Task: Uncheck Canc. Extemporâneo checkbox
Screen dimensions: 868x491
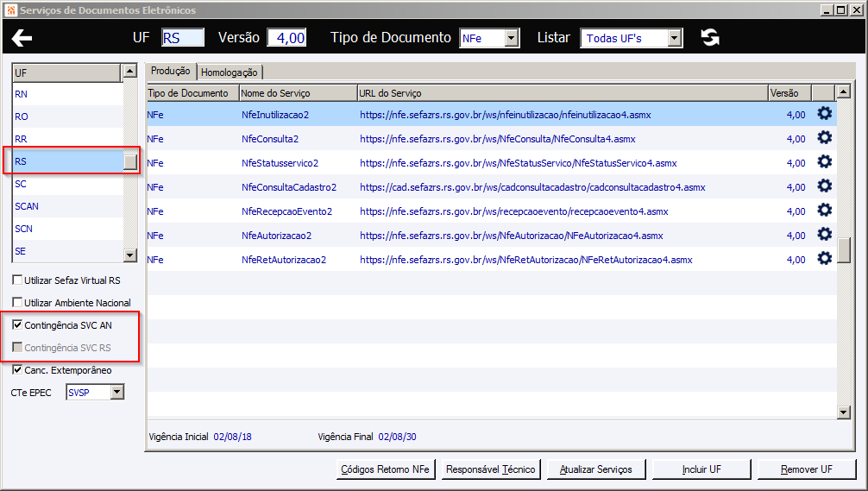Action: tap(17, 370)
